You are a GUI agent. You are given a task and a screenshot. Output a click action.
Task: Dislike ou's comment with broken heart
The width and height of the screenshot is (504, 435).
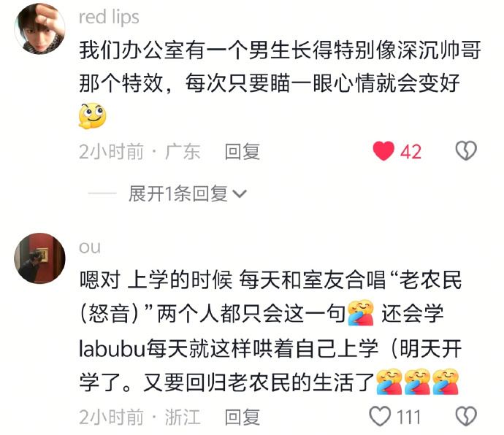(x=466, y=417)
